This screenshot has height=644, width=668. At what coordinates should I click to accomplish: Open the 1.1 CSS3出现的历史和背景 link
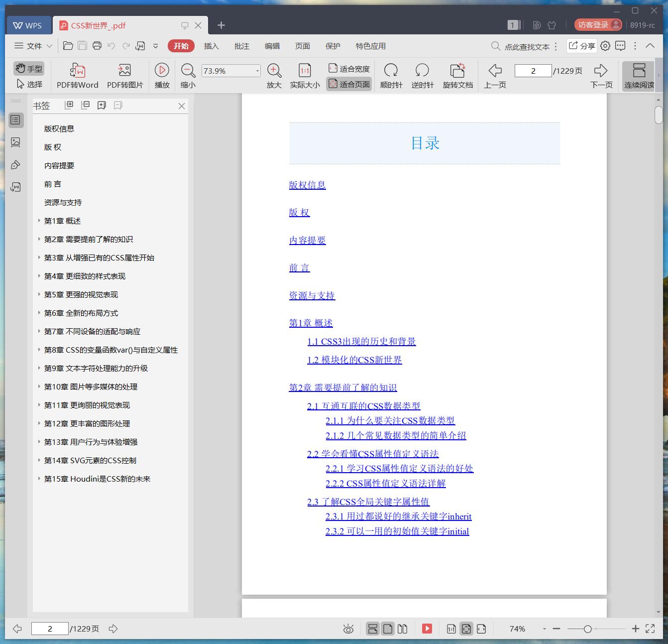[362, 342]
